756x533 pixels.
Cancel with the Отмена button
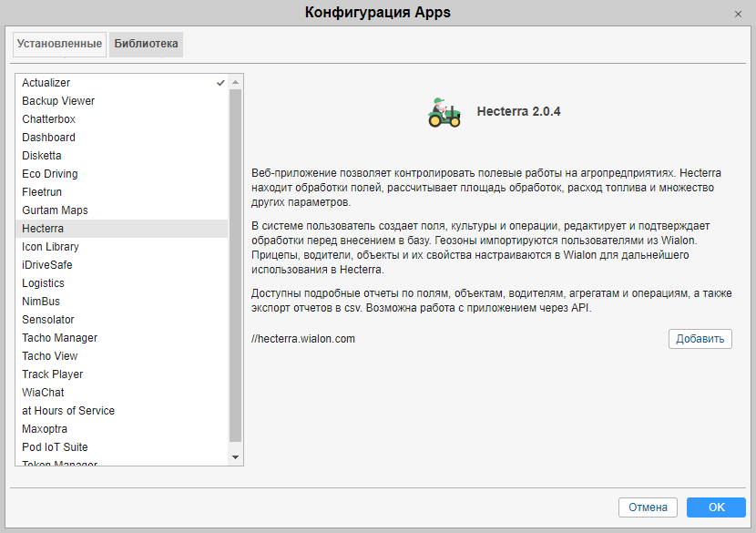tap(648, 507)
